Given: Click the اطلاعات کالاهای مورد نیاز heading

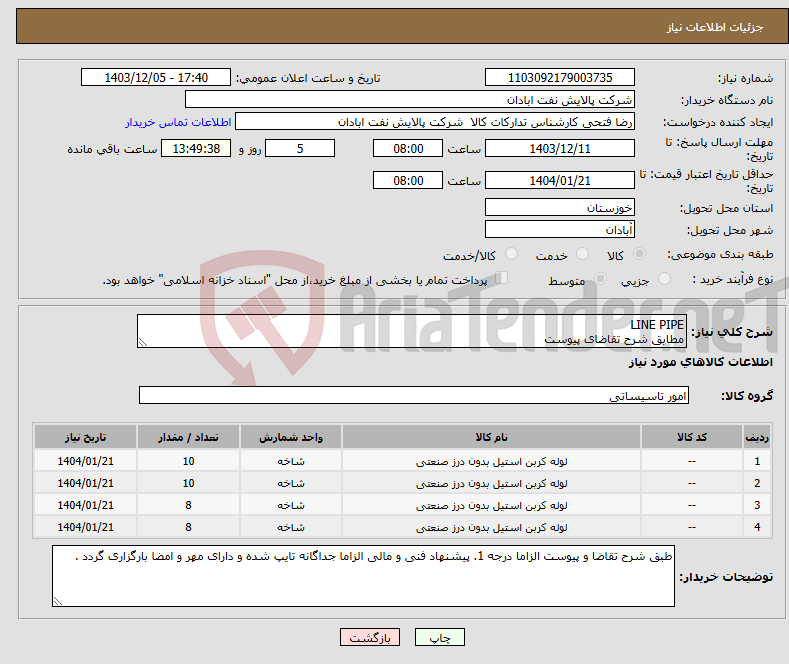Looking at the screenshot, I should (x=700, y=362).
